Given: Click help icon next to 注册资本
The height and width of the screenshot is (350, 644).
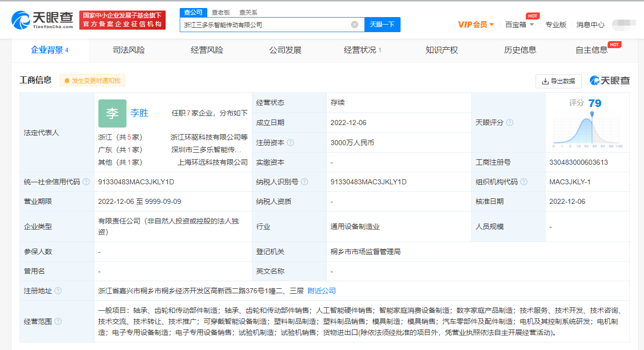Looking at the screenshot, I should pos(291,143).
